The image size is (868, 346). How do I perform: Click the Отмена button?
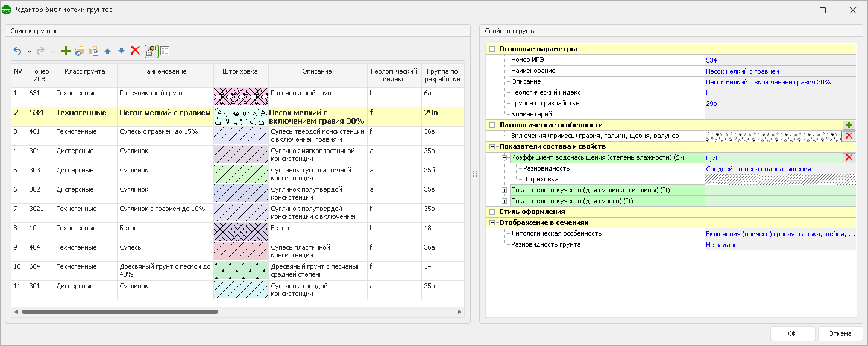point(840,333)
